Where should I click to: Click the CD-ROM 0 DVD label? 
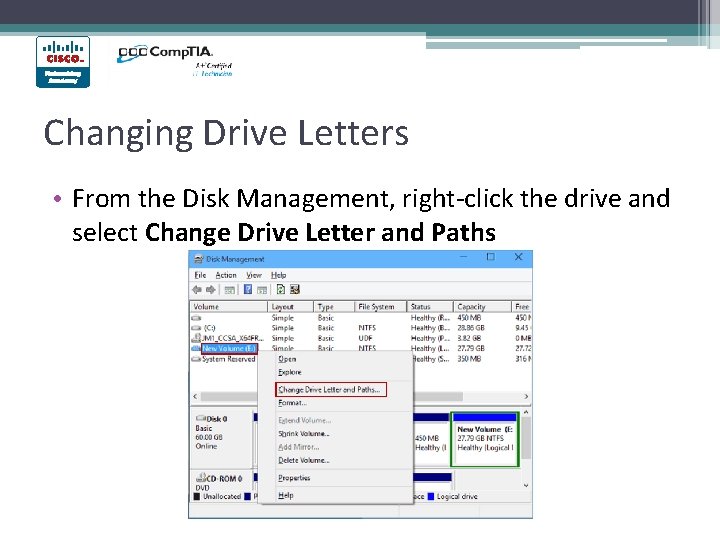(221, 482)
